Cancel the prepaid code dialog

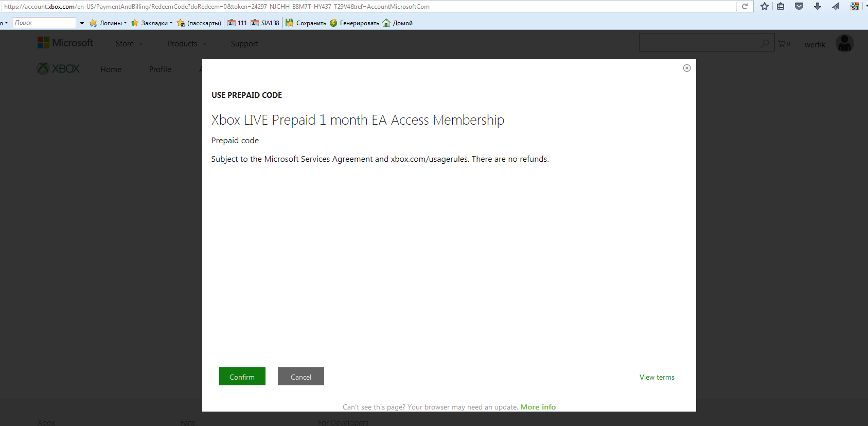pos(301,377)
